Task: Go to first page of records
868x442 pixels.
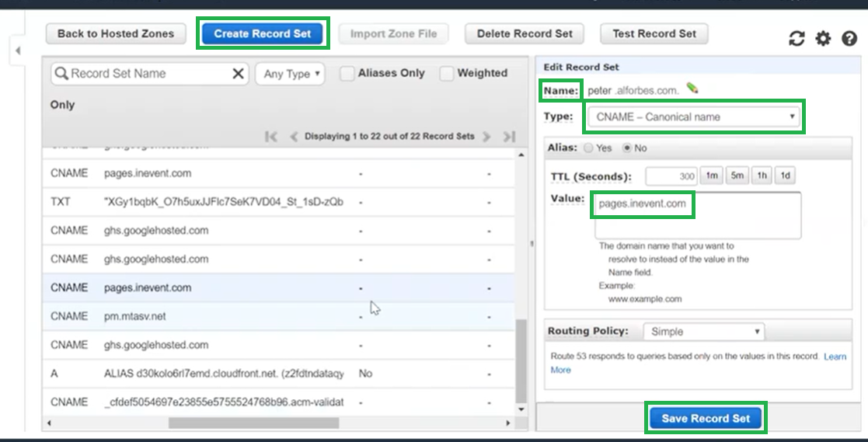Action: click(x=271, y=137)
